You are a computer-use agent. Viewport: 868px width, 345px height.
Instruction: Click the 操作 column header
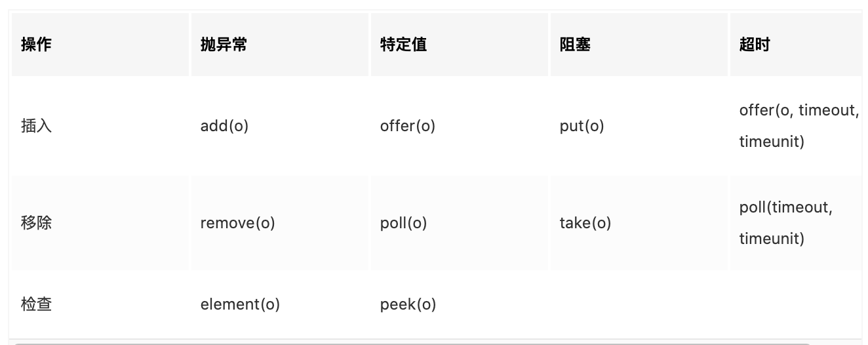37,45
